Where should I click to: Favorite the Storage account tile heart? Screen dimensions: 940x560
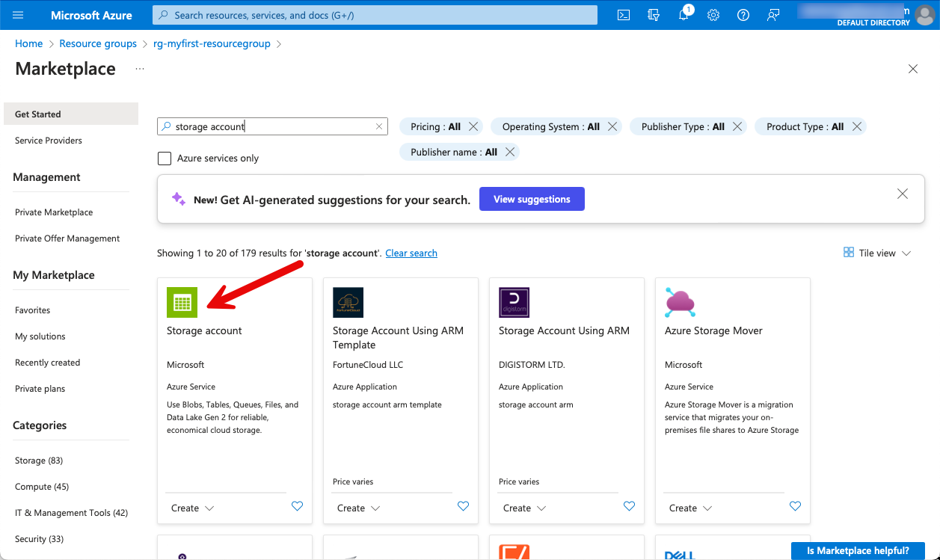pyautogui.click(x=297, y=506)
